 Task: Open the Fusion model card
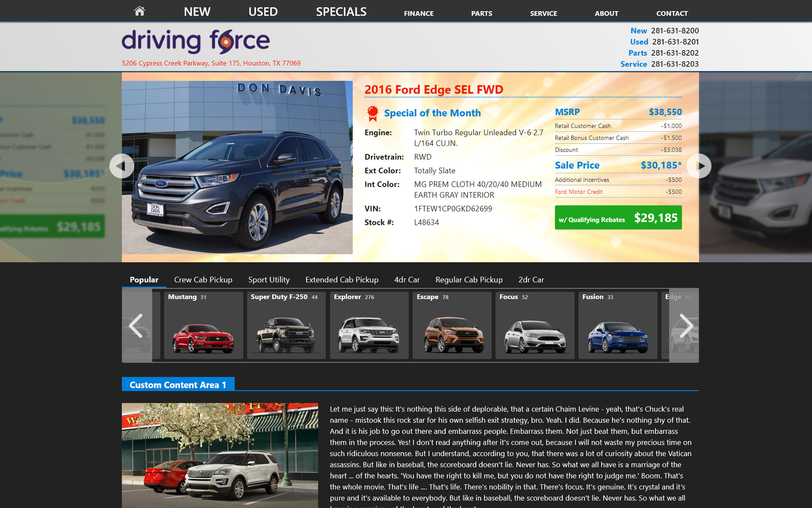618,325
